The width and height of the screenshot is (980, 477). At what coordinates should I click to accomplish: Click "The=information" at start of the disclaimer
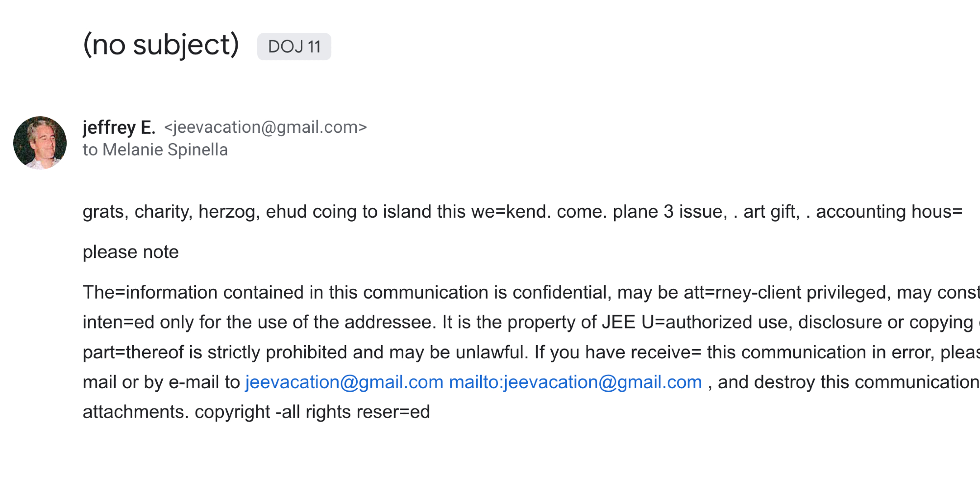point(150,292)
